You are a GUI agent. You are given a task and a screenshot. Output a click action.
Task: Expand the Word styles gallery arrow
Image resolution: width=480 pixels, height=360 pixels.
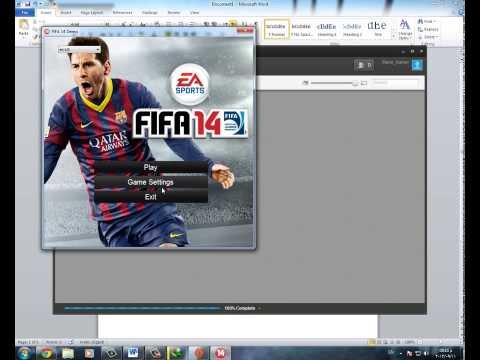click(x=393, y=36)
